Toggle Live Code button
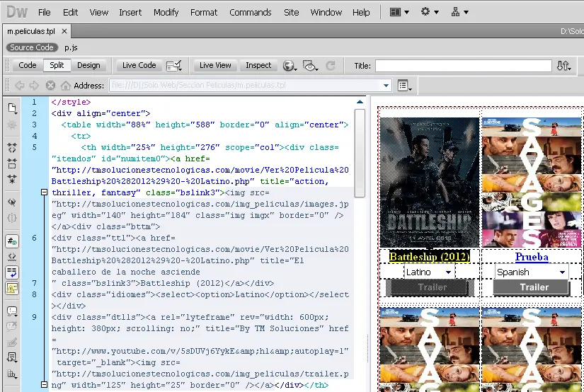 coord(139,65)
